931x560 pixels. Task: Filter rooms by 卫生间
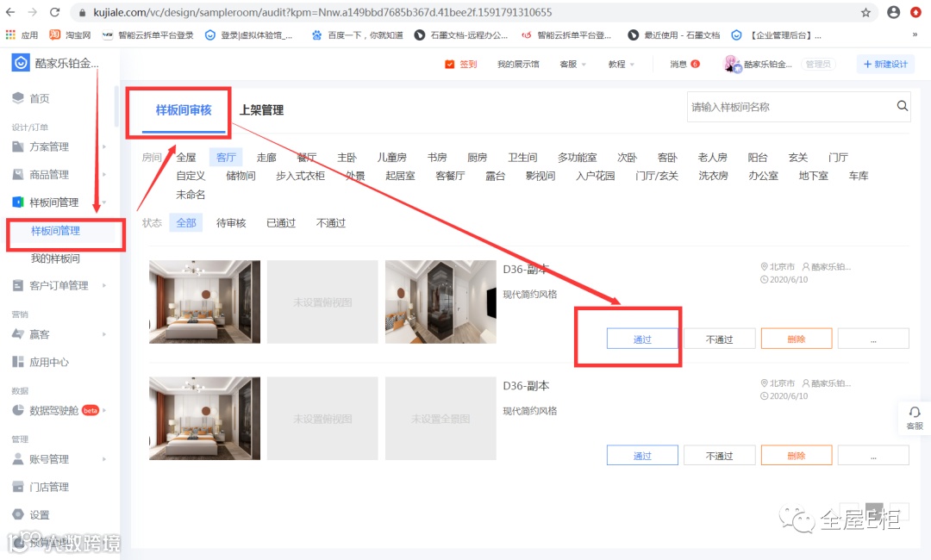coord(522,157)
